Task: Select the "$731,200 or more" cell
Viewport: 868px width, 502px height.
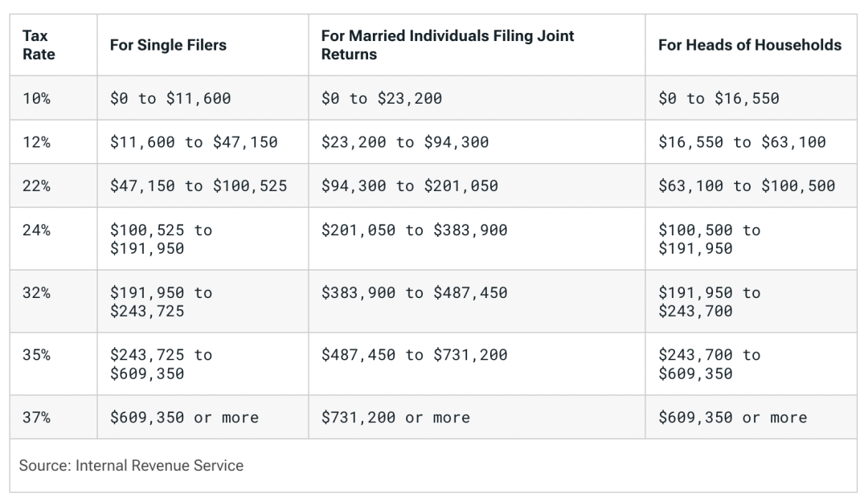Action: tap(395, 418)
